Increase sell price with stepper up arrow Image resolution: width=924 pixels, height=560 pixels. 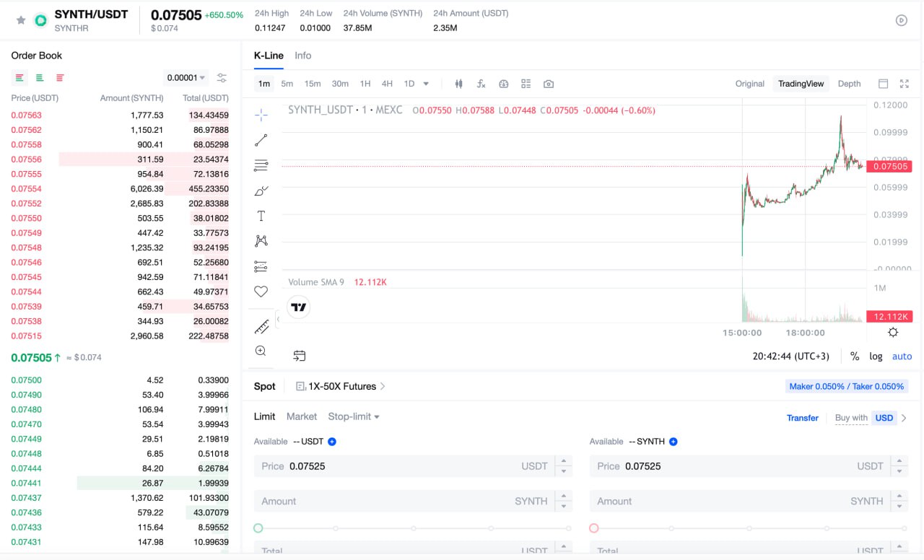tap(899, 461)
